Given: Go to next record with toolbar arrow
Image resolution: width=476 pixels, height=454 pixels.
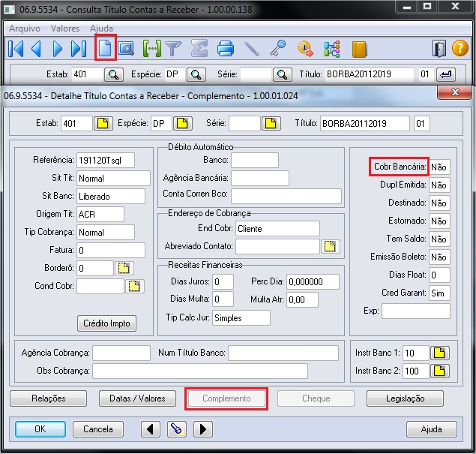Looking at the screenshot, I should (58, 49).
